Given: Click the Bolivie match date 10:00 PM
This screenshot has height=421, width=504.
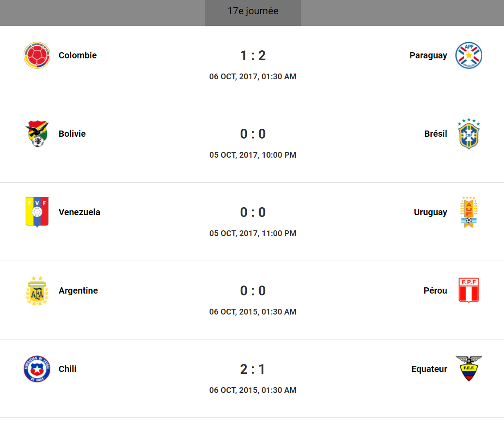Looking at the screenshot, I should (x=253, y=155).
